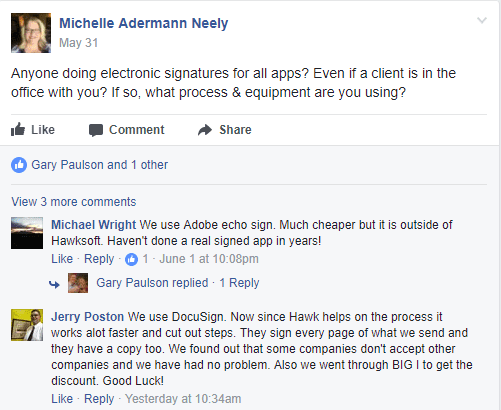Reply to Jerry Poston's comment
The width and height of the screenshot is (501, 410).
click(x=99, y=399)
